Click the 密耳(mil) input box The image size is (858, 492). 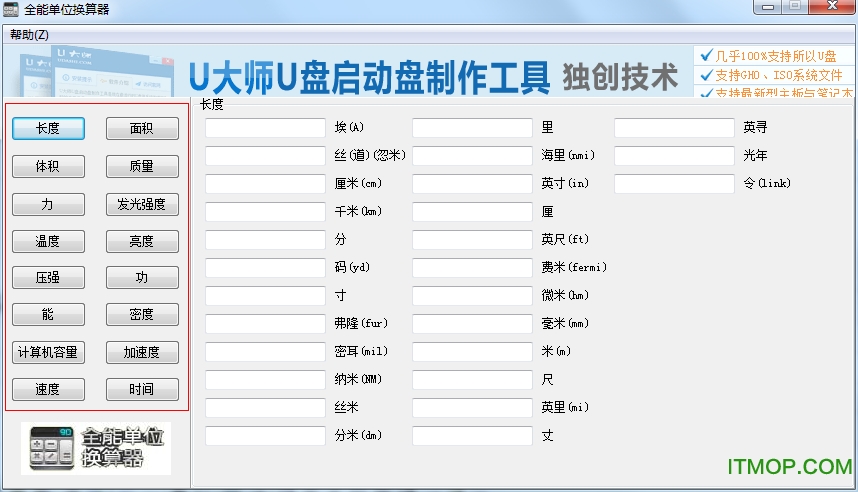pos(265,352)
